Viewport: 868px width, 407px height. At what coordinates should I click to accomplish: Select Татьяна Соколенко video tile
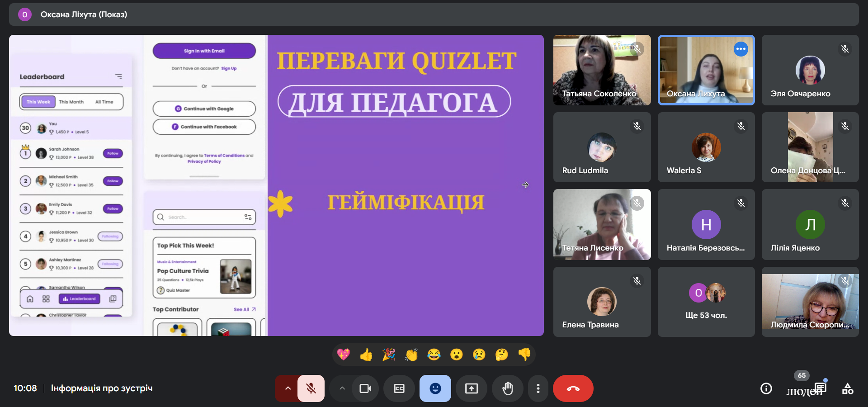tap(602, 70)
